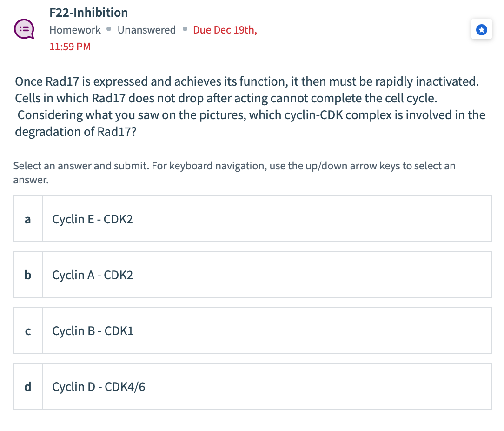Click the red Due Dec 19th date
Screen dimensions: 504x431
(225, 30)
